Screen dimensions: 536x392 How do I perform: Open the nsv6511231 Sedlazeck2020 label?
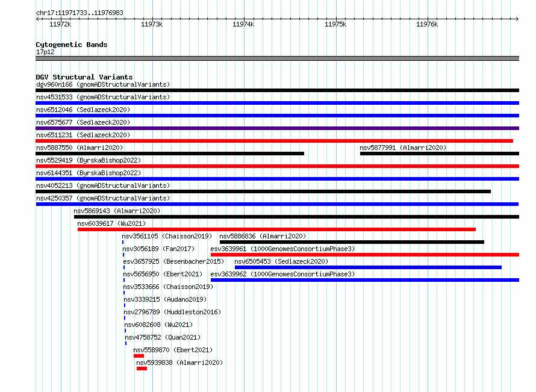click(83, 135)
